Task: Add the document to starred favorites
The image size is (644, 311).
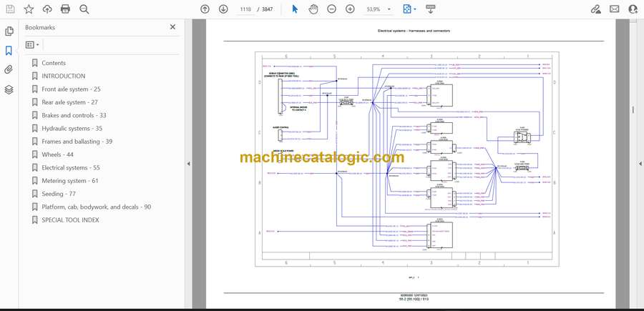Action: click(x=29, y=9)
